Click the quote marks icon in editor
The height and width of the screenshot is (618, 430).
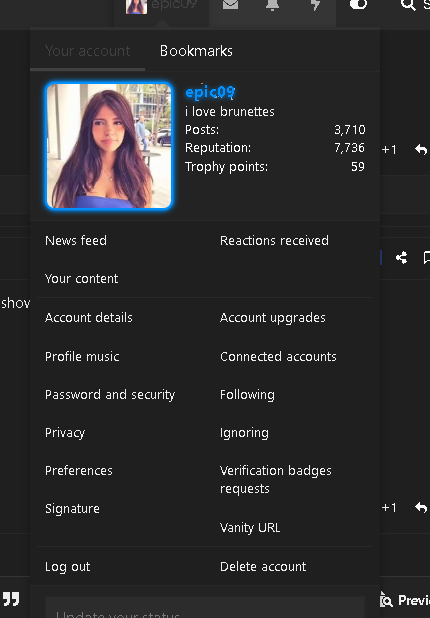pos(11,598)
